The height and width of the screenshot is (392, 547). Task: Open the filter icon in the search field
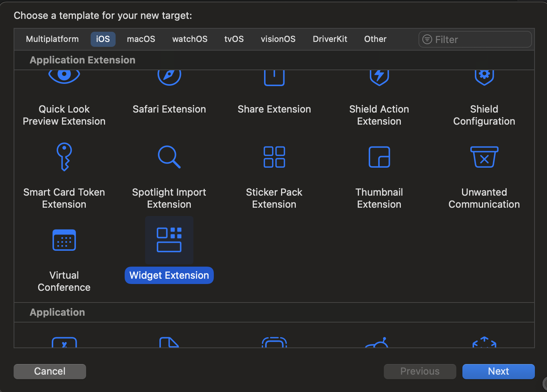point(427,39)
